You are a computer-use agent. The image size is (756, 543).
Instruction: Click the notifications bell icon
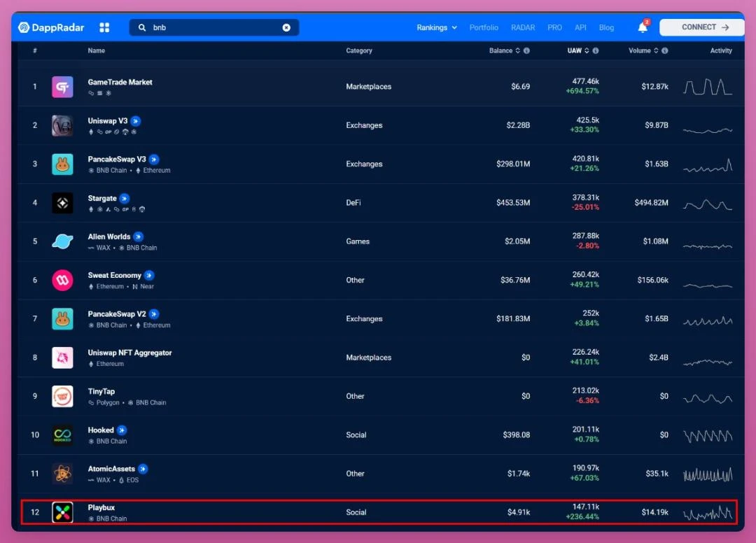[642, 27]
